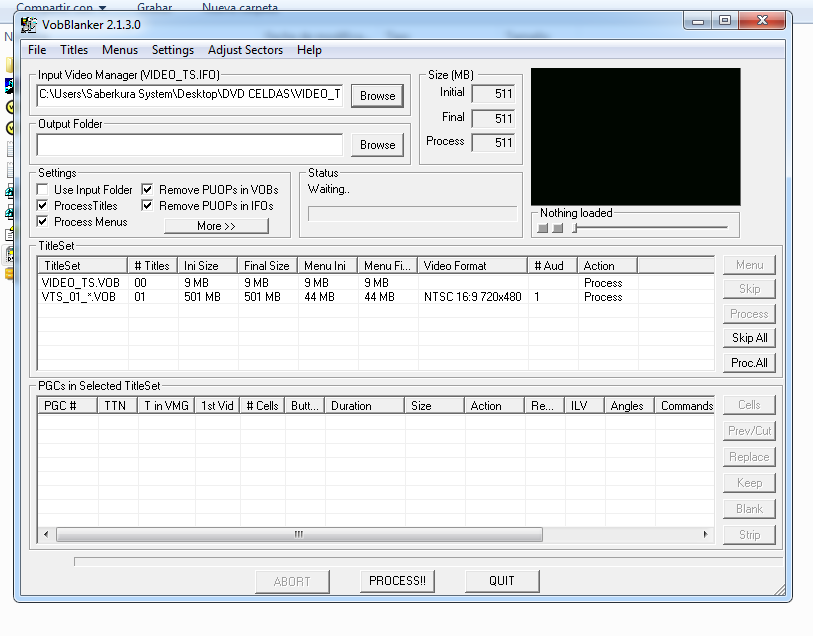
Task: Click Grabar in background Explorer toolbar
Action: click(155, 7)
